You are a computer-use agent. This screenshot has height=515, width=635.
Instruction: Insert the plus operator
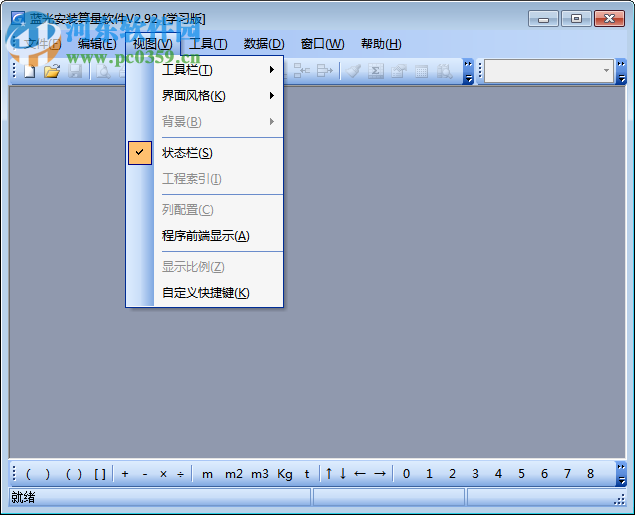pyautogui.click(x=125, y=474)
